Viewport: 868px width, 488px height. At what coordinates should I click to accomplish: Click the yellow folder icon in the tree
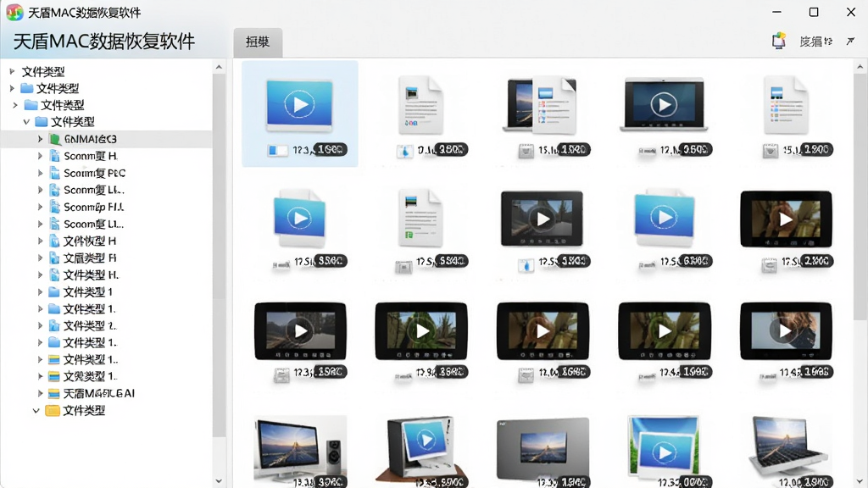point(52,411)
